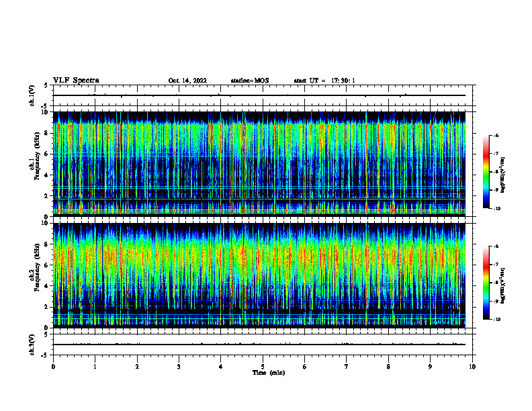Click the ch.1 frequency tick label "4"
Screen dimensions: 532x411
click(x=47, y=175)
